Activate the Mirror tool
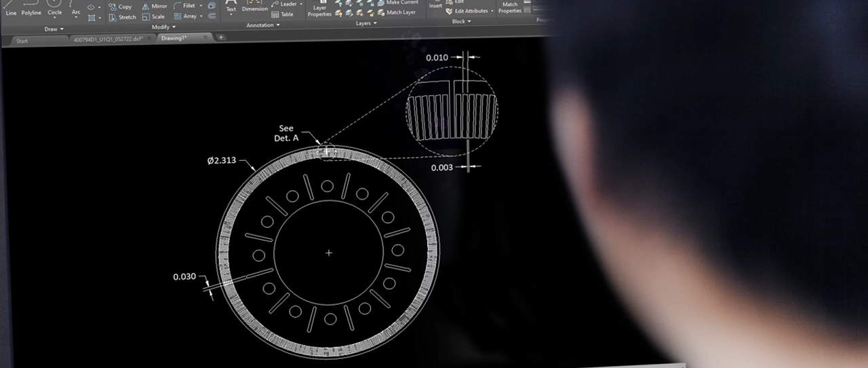This screenshot has height=368, width=868. [x=155, y=6]
